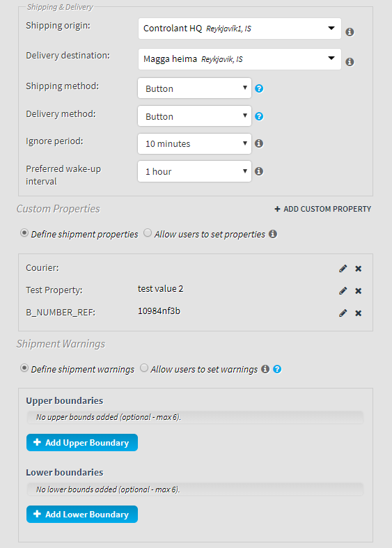This screenshot has width=392, height=548.
Task: Edit the B_NUMBER_REF property
Action: point(343,313)
